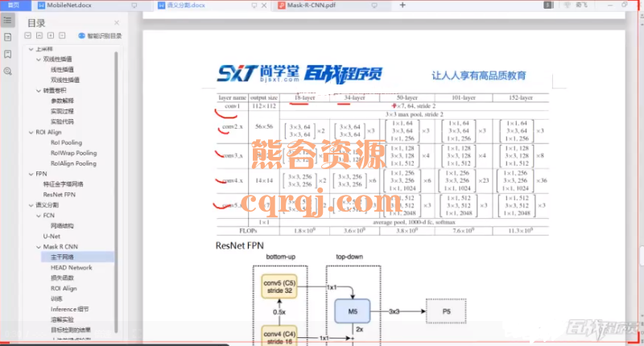644x346 pixels.
Task: Click the fourth outline-level icon under 目录
Action: coord(62,35)
